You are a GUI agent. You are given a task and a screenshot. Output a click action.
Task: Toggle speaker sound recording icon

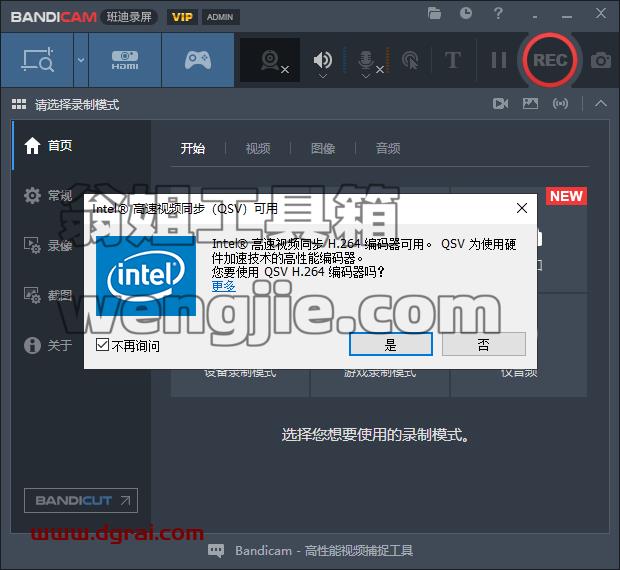[323, 60]
